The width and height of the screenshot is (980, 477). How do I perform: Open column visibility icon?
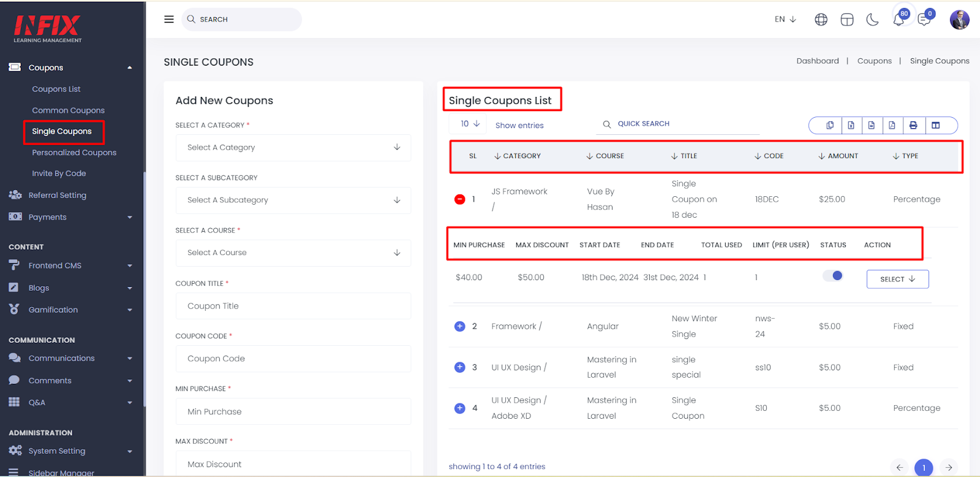[935, 125]
